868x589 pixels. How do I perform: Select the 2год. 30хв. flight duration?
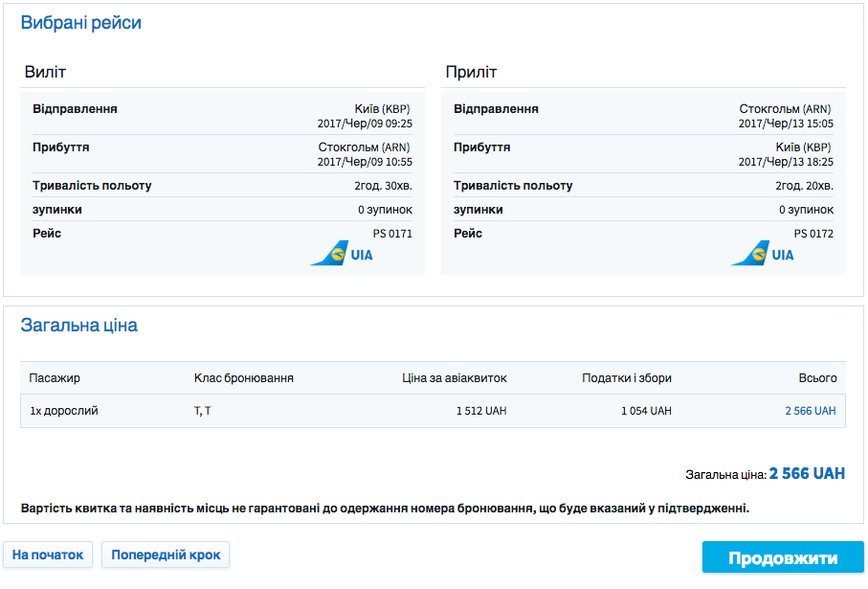(383, 186)
